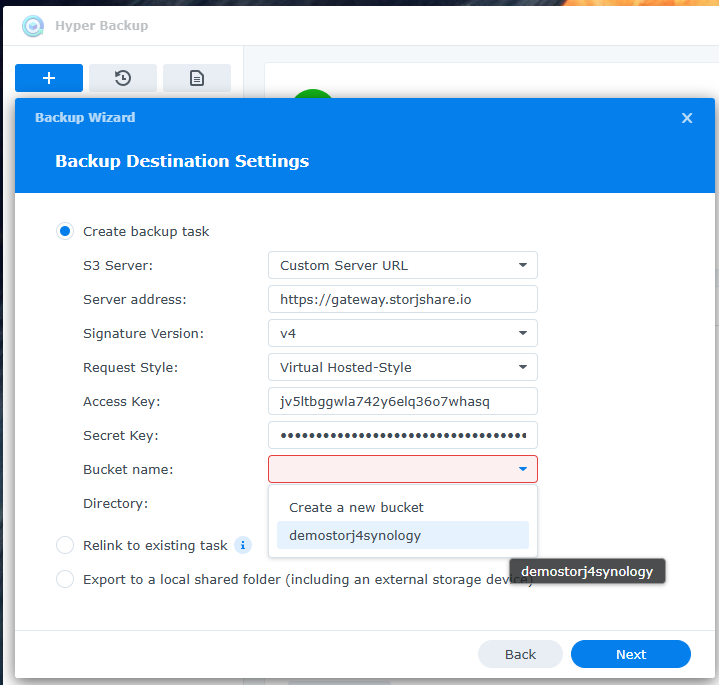Close the Backup Wizard dialog
719x685 pixels.
tap(686, 118)
